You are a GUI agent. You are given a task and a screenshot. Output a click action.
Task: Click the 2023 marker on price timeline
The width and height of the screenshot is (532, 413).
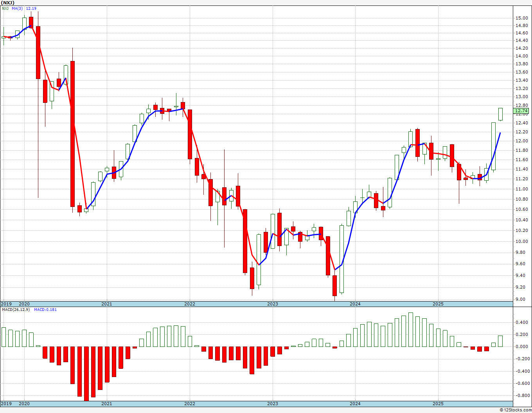tap(273, 304)
